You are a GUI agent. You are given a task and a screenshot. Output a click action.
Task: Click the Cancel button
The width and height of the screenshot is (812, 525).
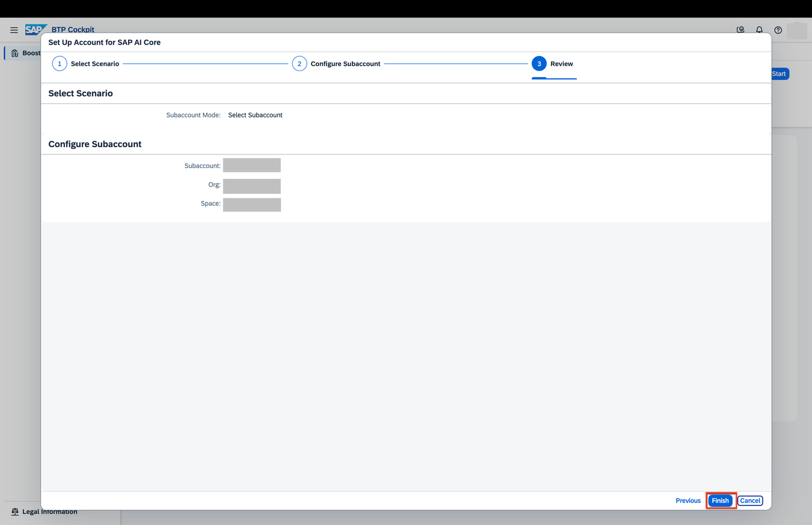(x=750, y=501)
